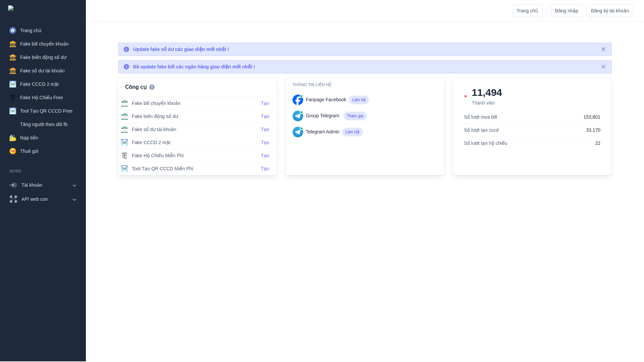Screen dimensions: 644x362
Task: Click the 'Số lượt tạo cccd' label
Action: point(481,130)
